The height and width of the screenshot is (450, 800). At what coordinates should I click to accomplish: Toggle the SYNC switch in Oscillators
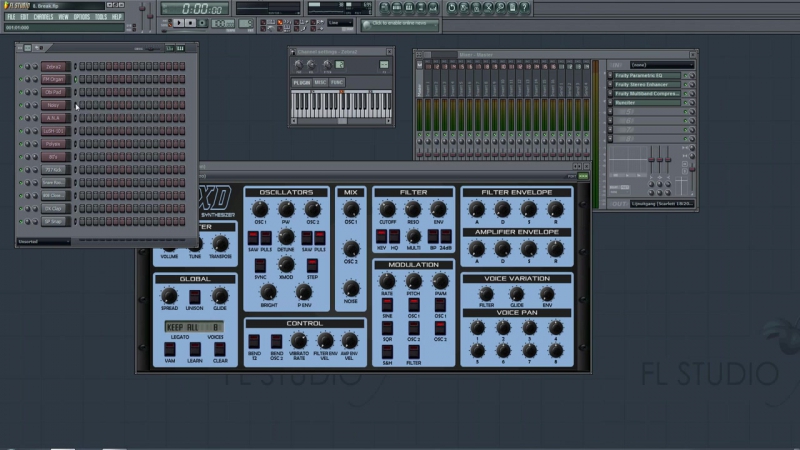pyautogui.click(x=260, y=265)
